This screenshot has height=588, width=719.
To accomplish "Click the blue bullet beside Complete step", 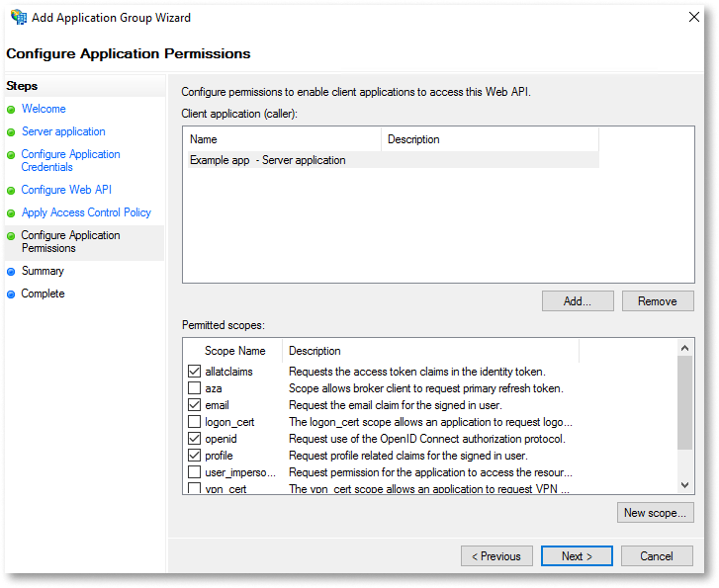I will pos(11,294).
